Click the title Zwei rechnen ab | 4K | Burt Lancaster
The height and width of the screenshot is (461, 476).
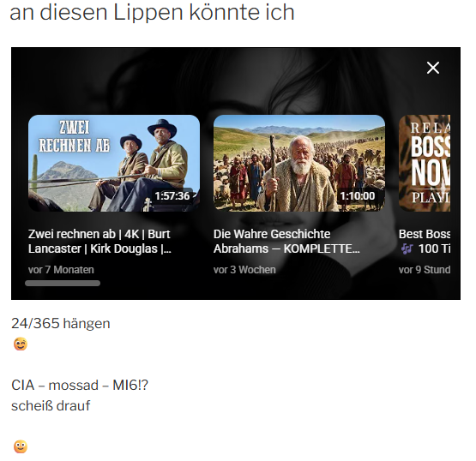(99, 242)
